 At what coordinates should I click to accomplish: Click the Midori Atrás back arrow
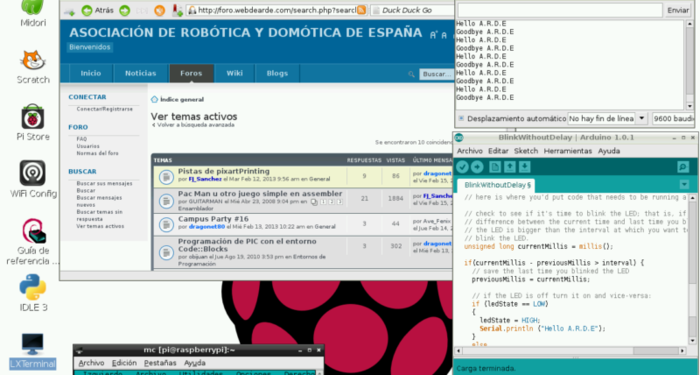click(87, 10)
